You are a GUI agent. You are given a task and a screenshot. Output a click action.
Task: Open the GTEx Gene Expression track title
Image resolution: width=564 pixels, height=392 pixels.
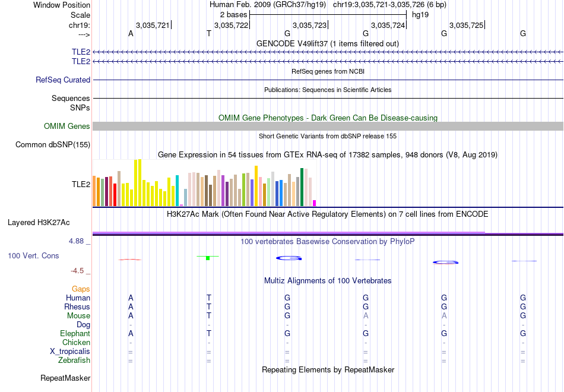328,155
